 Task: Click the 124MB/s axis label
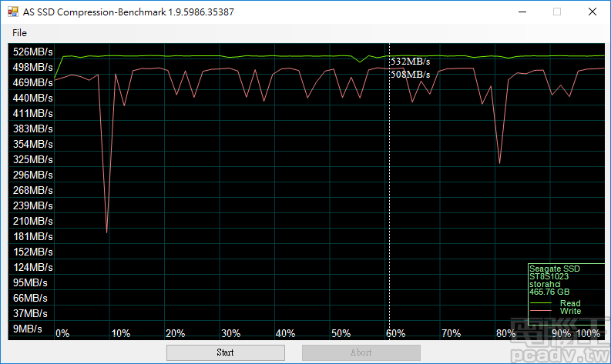(32, 268)
